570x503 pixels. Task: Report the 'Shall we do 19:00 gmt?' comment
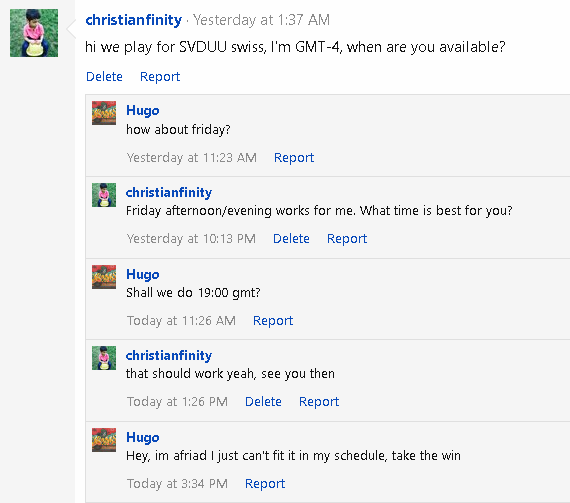(x=273, y=321)
